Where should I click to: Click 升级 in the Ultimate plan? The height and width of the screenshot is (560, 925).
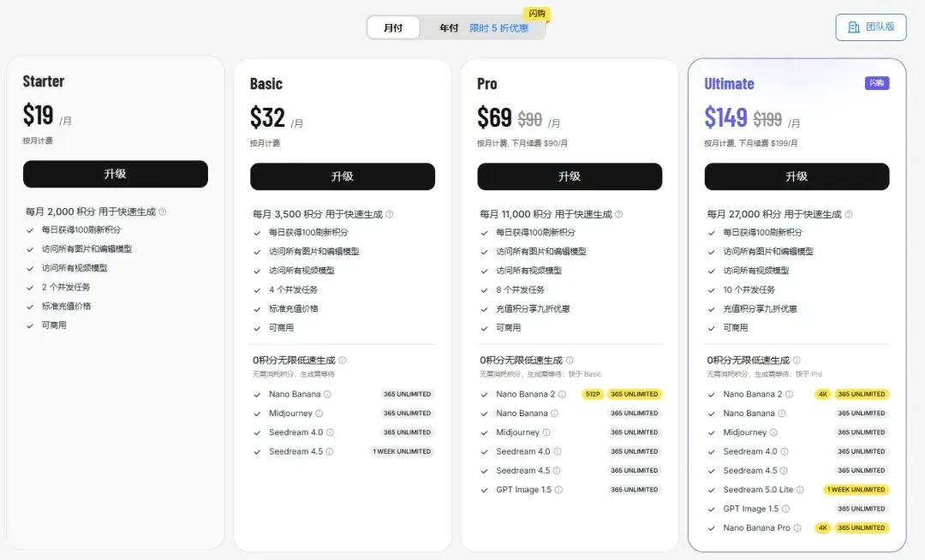(797, 176)
